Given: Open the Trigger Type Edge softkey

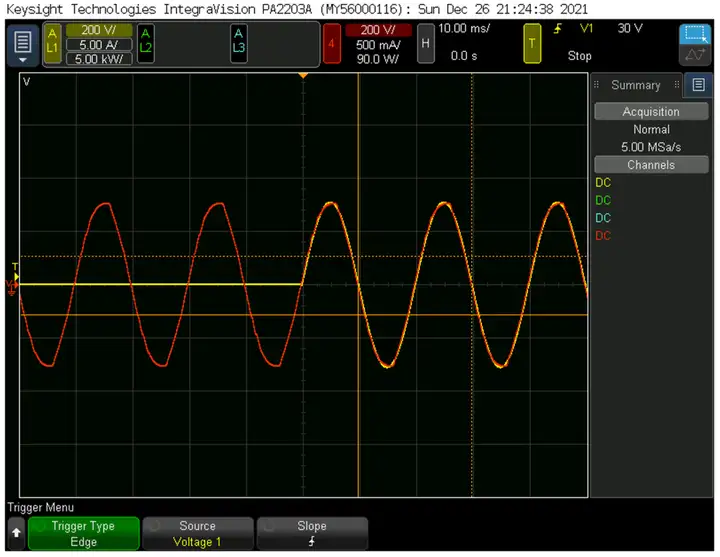Looking at the screenshot, I should click(84, 534).
